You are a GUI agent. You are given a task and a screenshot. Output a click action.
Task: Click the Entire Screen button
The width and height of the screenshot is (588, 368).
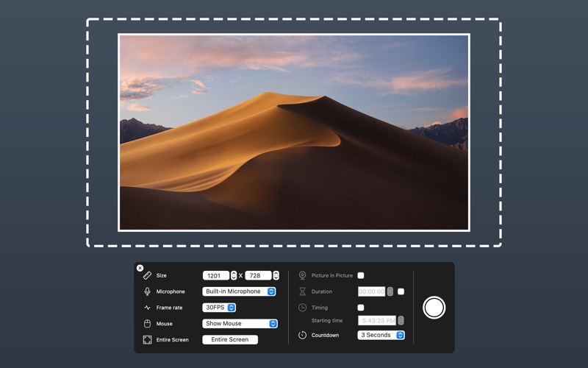[x=230, y=339]
